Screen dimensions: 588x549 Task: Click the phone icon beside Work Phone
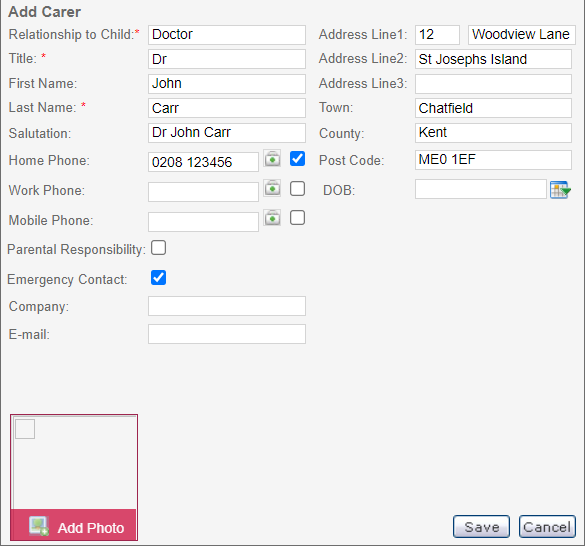coord(273,189)
